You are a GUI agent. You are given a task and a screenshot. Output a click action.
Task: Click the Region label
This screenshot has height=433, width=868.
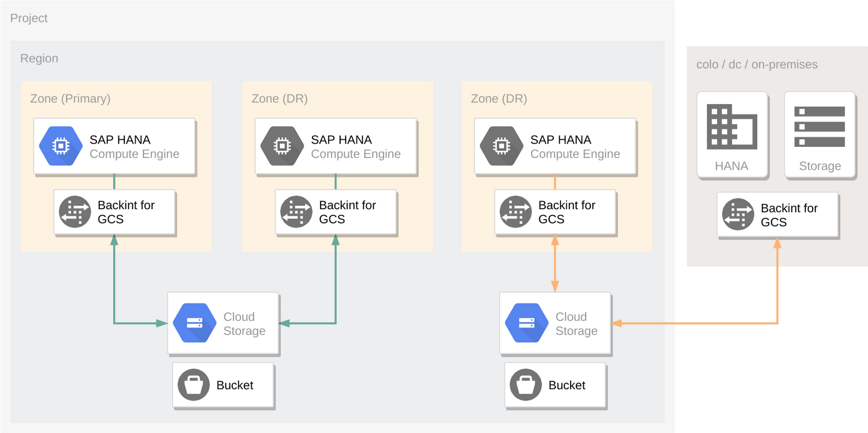39,59
